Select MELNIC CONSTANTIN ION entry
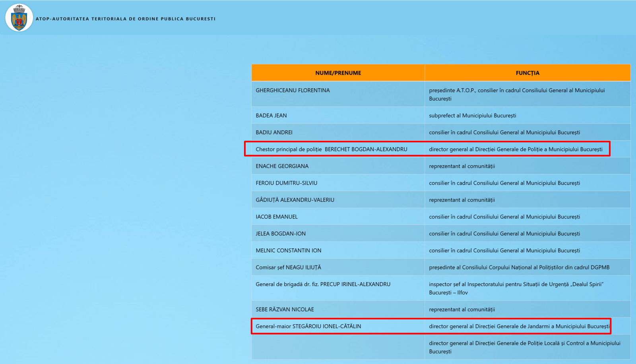This screenshot has height=364, width=636. click(x=288, y=251)
